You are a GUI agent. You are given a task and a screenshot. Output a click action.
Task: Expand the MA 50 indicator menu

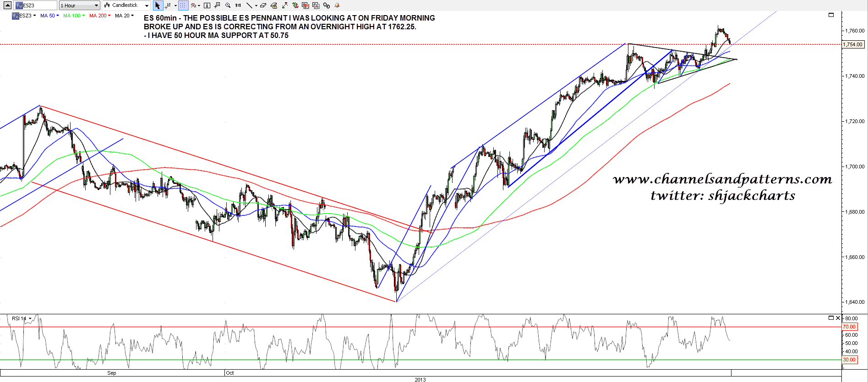click(49, 16)
